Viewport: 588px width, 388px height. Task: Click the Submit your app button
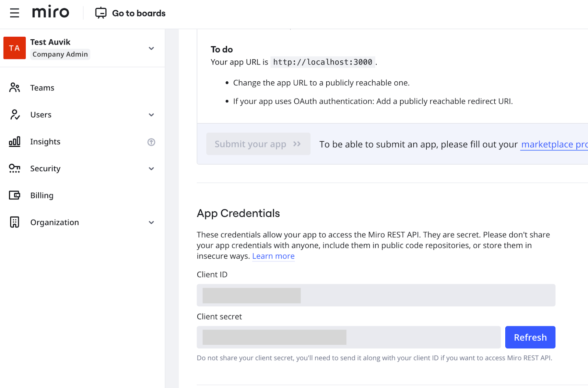click(258, 144)
